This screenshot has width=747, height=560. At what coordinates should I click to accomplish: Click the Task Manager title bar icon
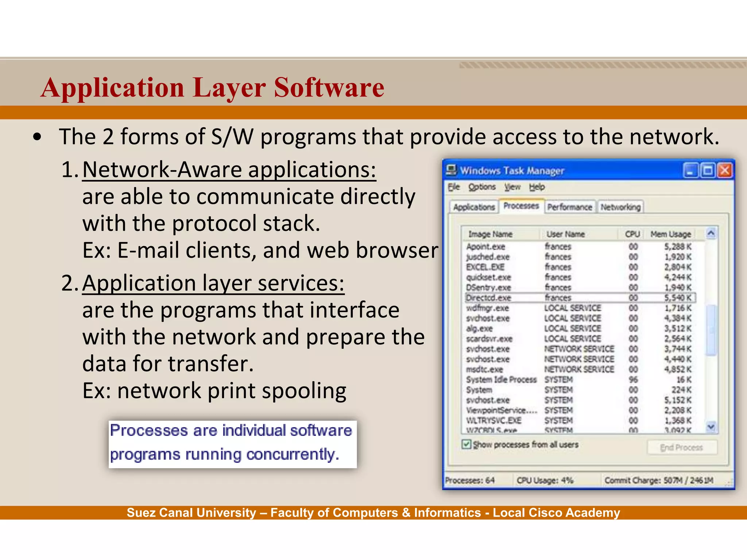click(x=452, y=170)
